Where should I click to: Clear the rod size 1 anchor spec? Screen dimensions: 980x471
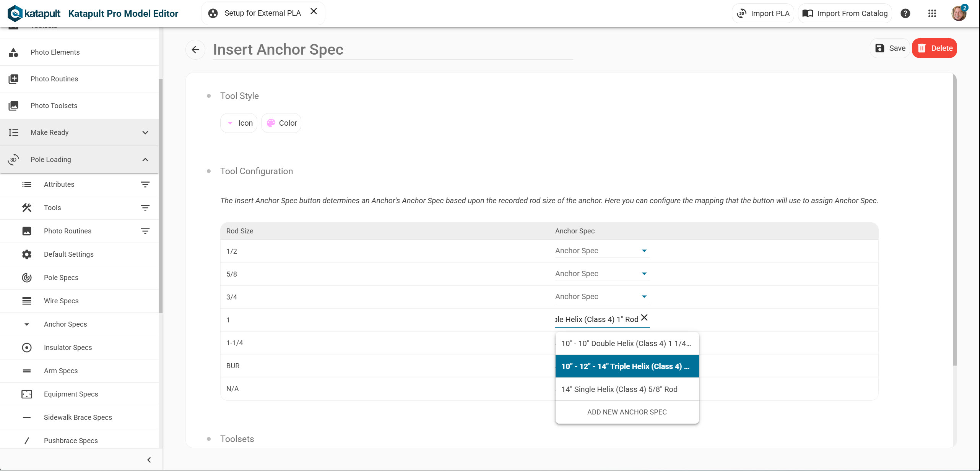[644, 318]
